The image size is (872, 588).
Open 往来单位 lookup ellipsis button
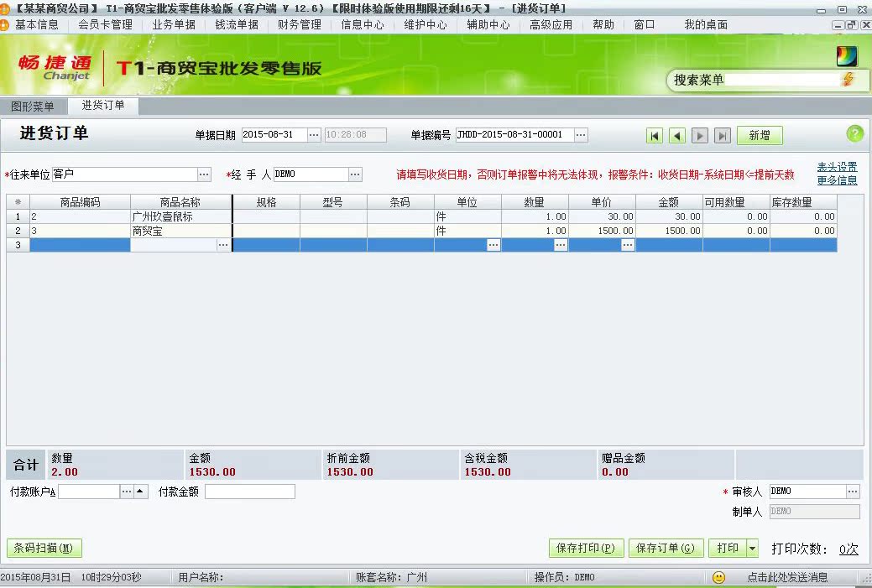coord(204,174)
